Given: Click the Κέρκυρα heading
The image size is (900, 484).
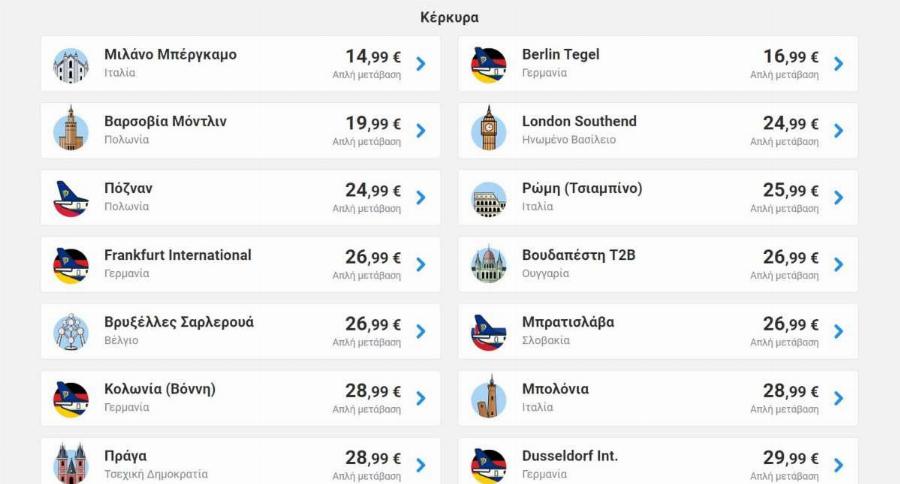Looking at the screenshot, I should point(449,18).
